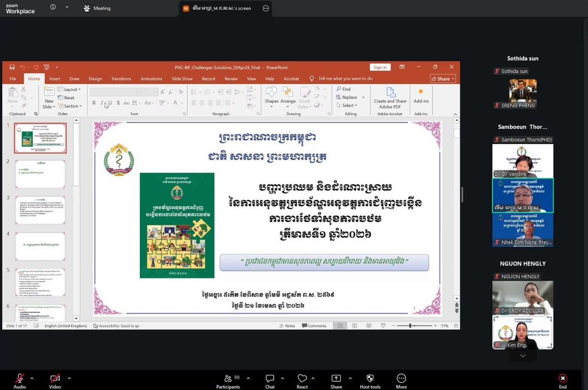Click the Share screen icon
588x390 pixels.
(x=336, y=379)
